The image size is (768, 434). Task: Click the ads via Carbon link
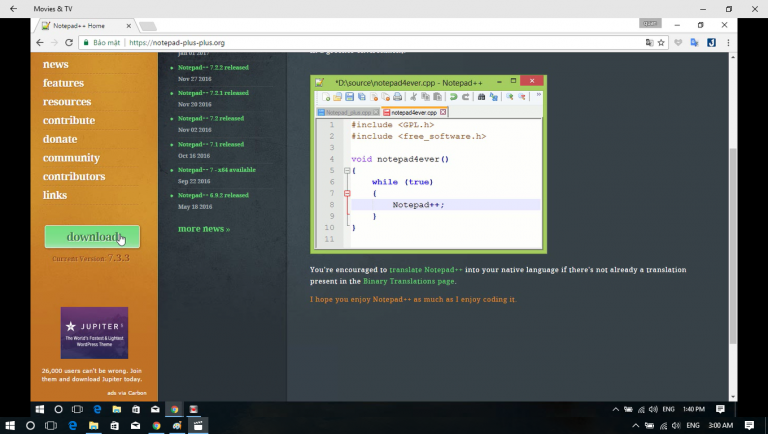pos(127,393)
